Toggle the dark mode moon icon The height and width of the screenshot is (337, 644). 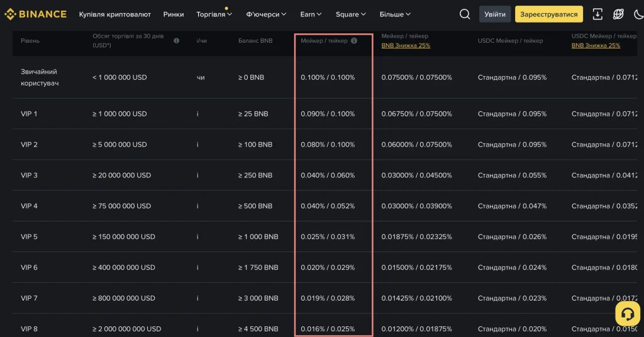coord(639,14)
